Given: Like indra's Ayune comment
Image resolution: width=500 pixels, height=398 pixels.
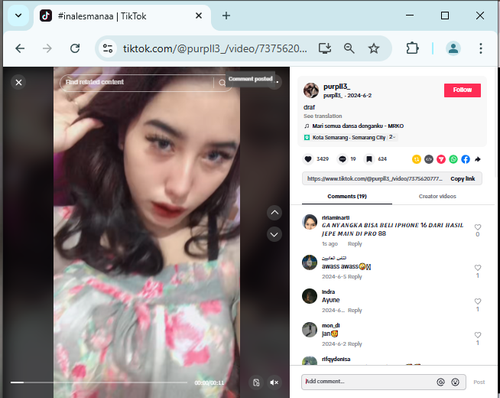Looking at the screenshot, I should pyautogui.click(x=478, y=301).
